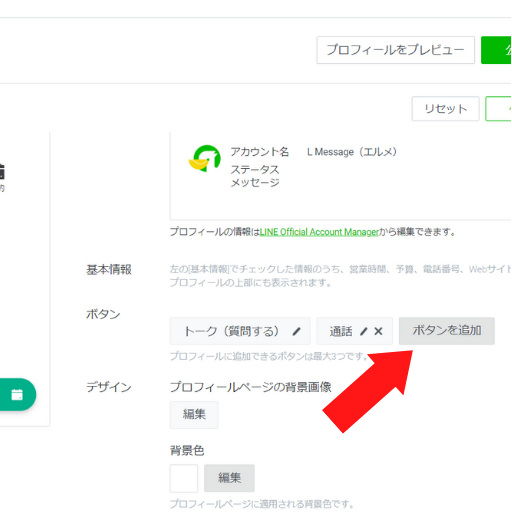Click the green calendar floating icon
This screenshot has width=512, height=512.
[17, 394]
